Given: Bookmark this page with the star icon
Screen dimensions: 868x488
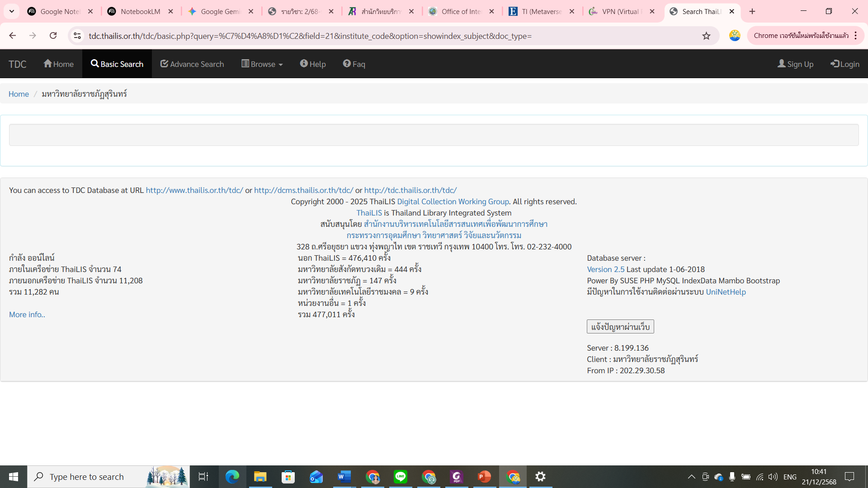Looking at the screenshot, I should [707, 36].
